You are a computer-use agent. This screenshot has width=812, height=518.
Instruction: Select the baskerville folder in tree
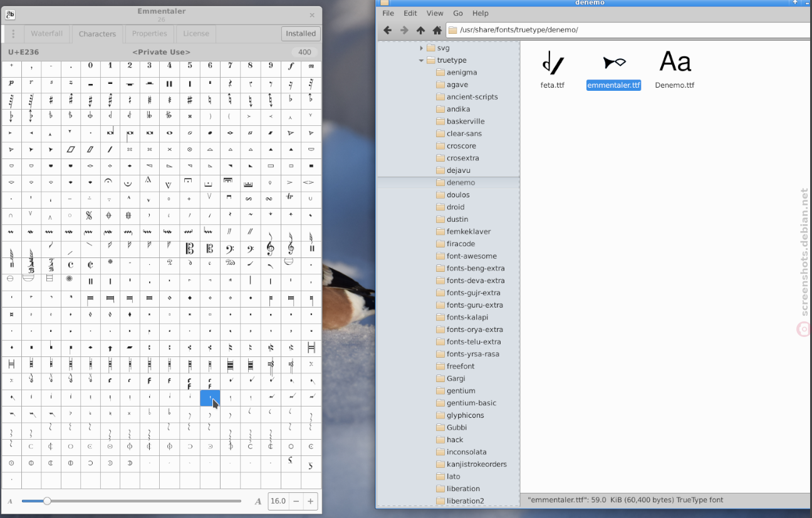click(x=465, y=122)
